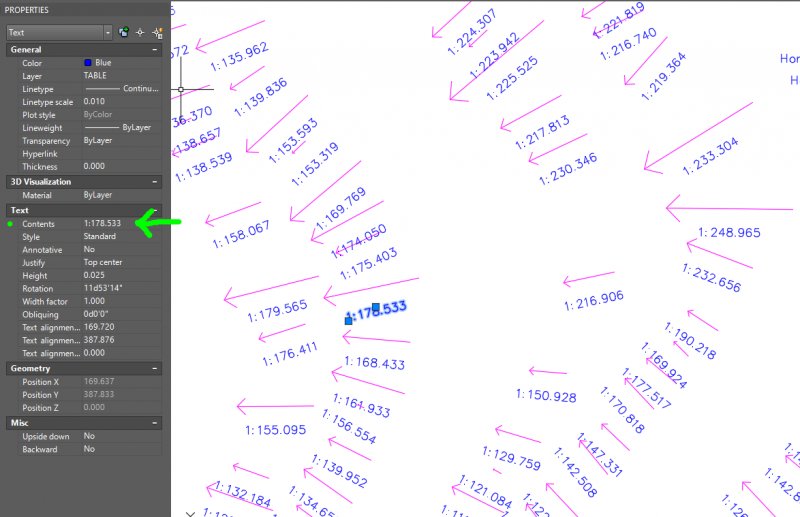This screenshot has height=517, width=800.
Task: Click the selected drawing text 1:178.533
Action: (x=377, y=311)
